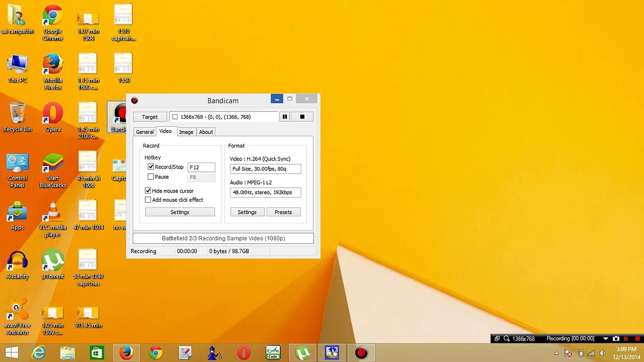Screen dimensions: 644x362
Task: Uncheck the Record/Stop hotkey checkbox
Action: pyautogui.click(x=151, y=167)
